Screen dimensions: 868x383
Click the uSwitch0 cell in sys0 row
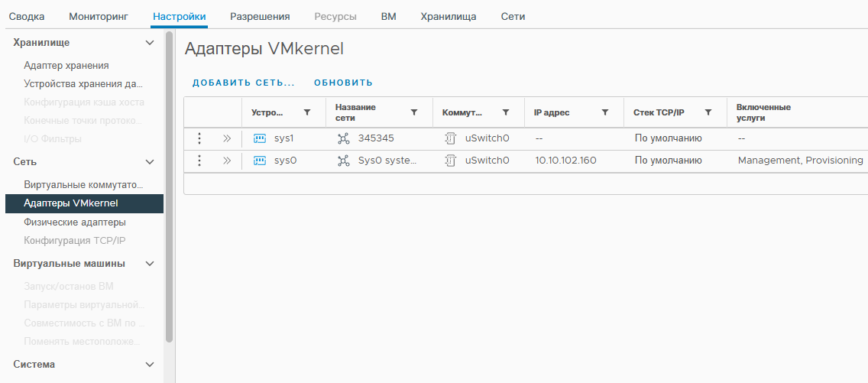pyautogui.click(x=487, y=161)
